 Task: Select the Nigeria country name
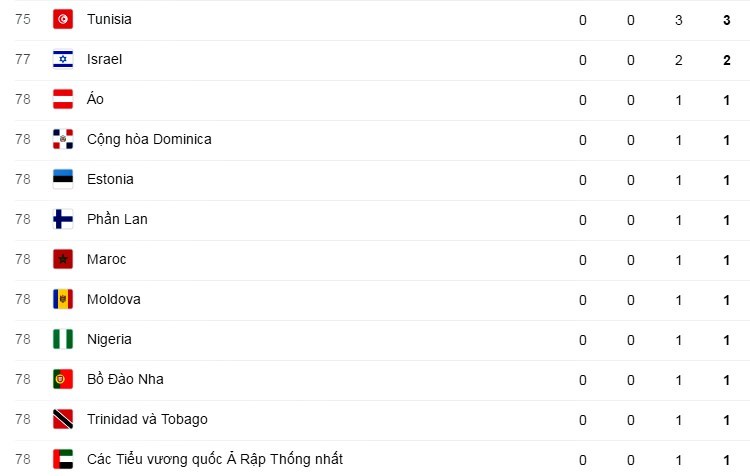(109, 339)
